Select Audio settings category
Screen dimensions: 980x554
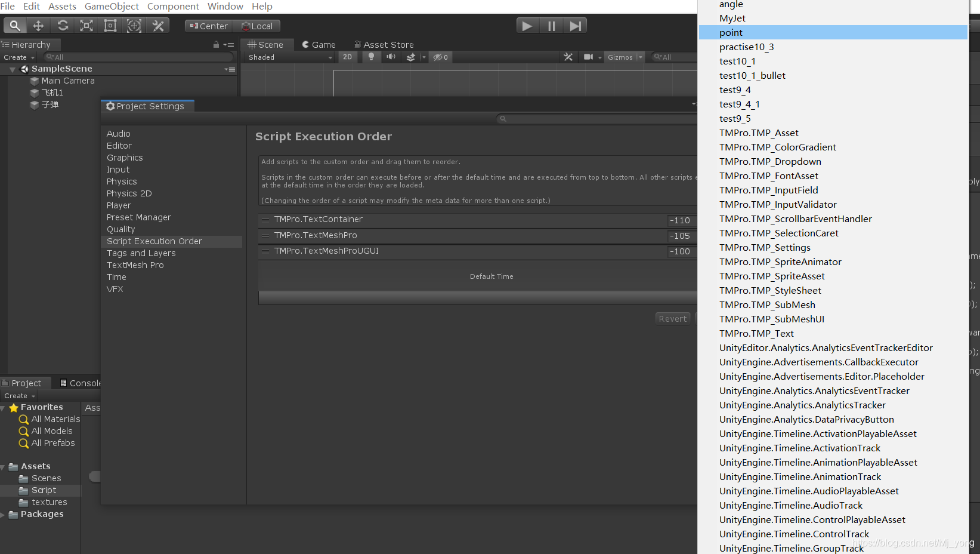(119, 134)
